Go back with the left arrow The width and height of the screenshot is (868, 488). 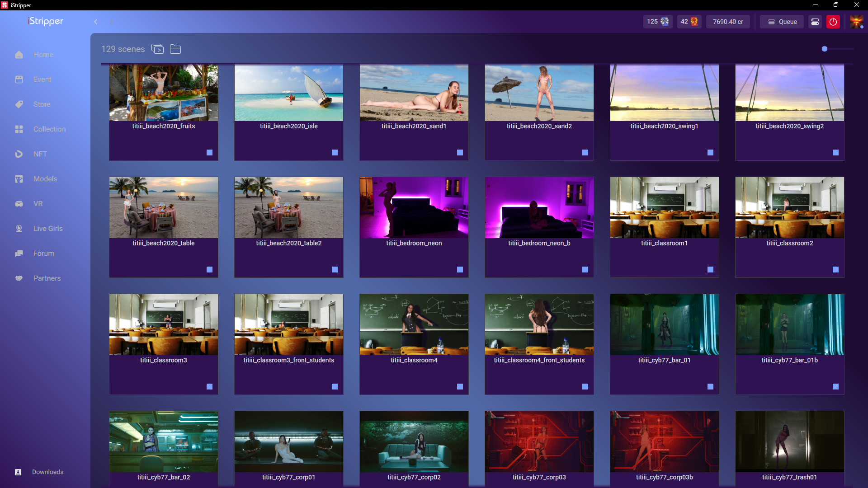click(x=96, y=22)
